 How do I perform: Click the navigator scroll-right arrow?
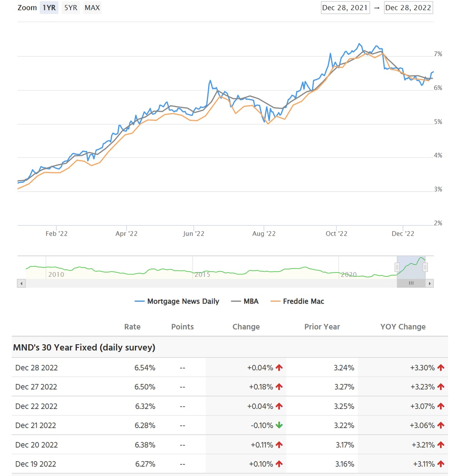[429, 283]
